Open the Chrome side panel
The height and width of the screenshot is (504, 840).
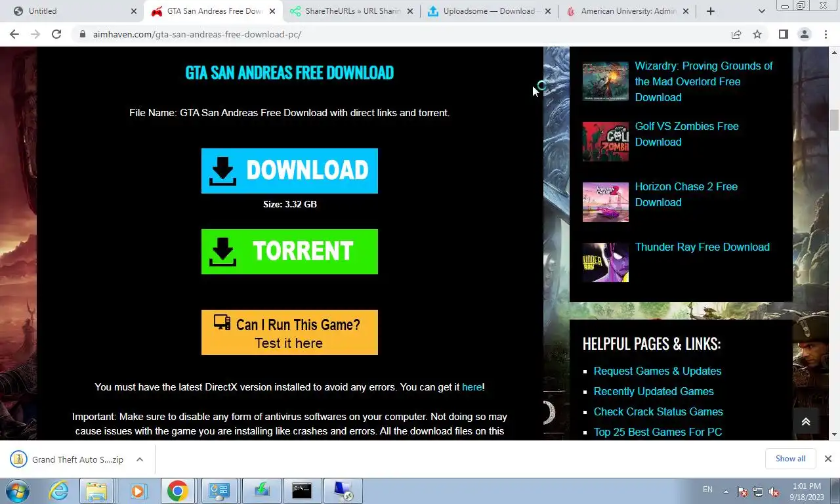click(783, 34)
